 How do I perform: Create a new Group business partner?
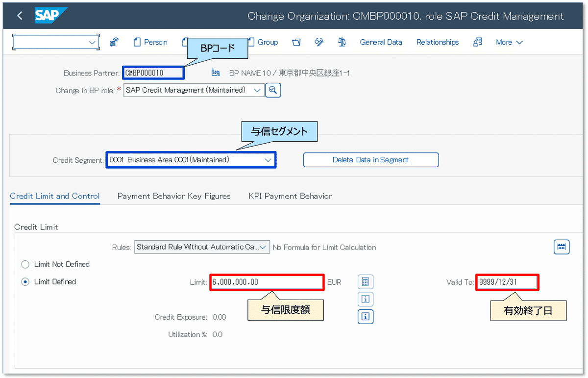tap(262, 42)
